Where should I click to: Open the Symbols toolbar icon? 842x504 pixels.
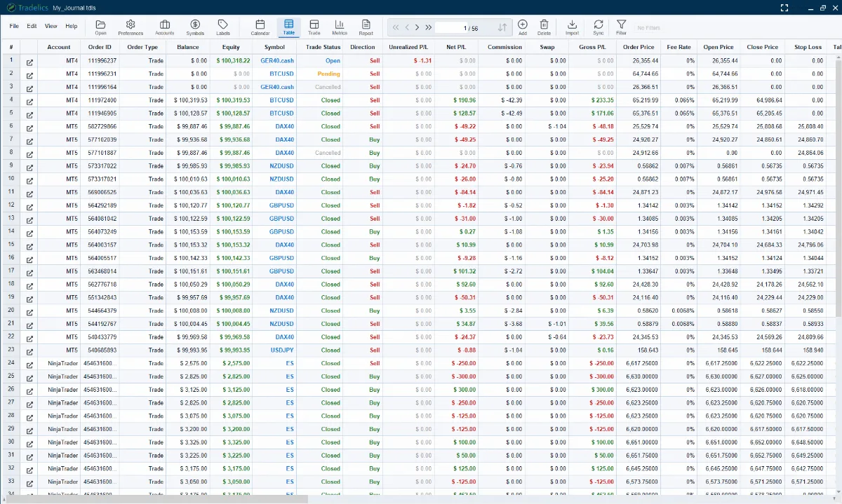point(195,27)
